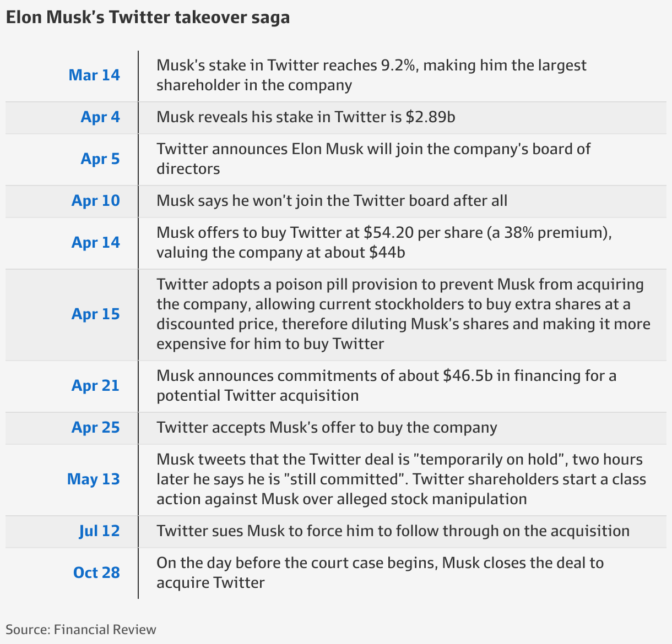Select the Apr 10 date label
This screenshot has width=672, height=644.
[x=96, y=200]
